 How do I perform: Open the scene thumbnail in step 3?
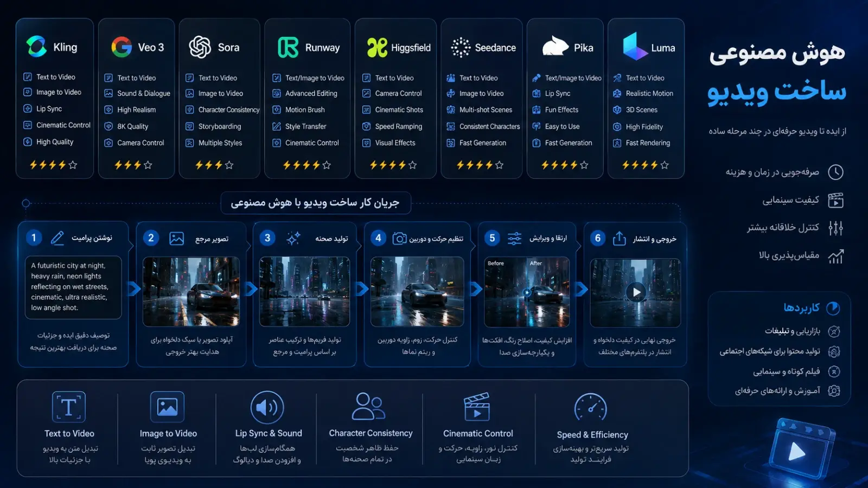[x=304, y=292]
